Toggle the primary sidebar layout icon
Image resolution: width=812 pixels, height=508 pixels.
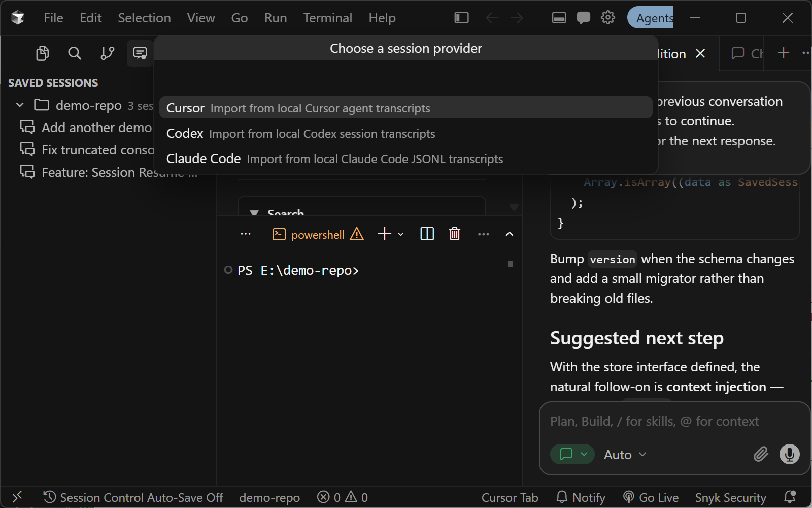point(461,18)
